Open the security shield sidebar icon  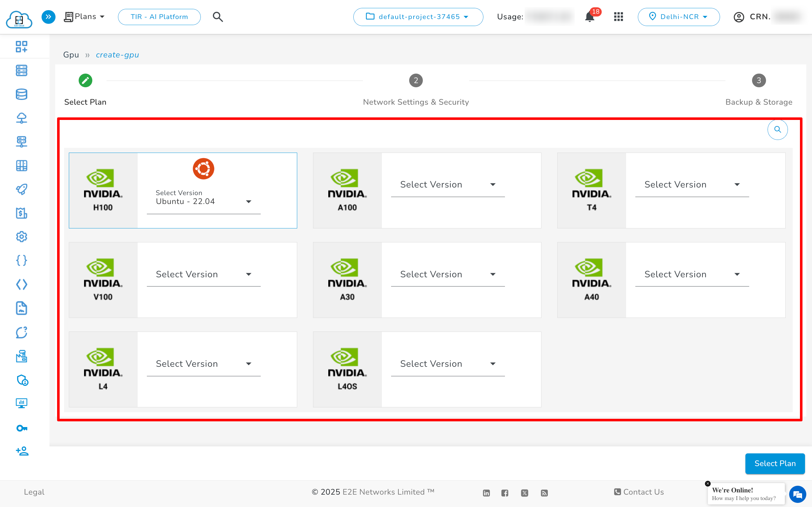(22, 380)
